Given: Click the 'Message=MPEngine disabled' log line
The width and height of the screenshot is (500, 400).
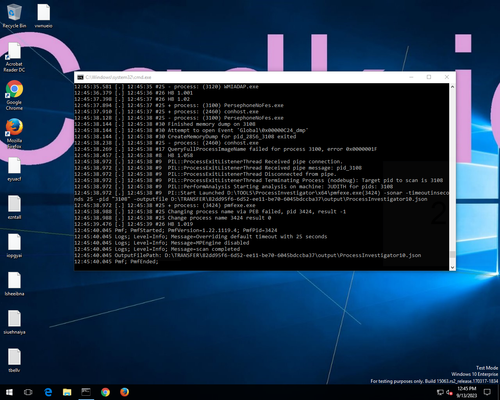Looking at the screenshot, I should (x=162, y=243).
